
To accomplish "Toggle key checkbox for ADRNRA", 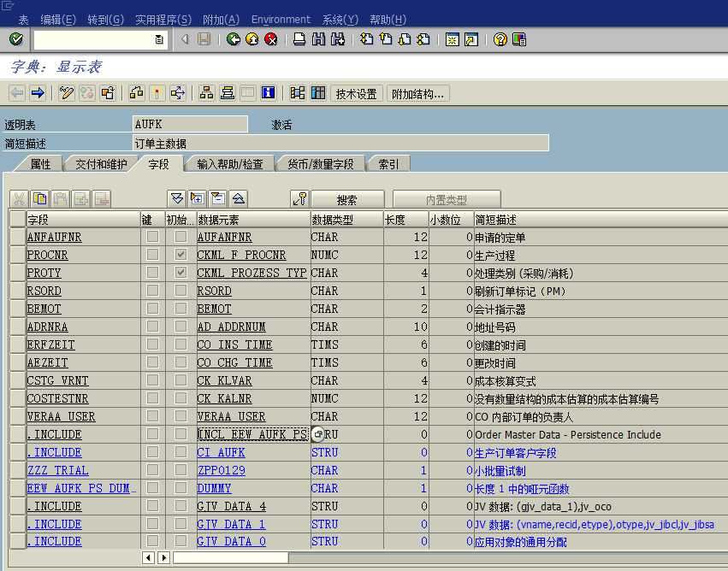I will [x=152, y=326].
